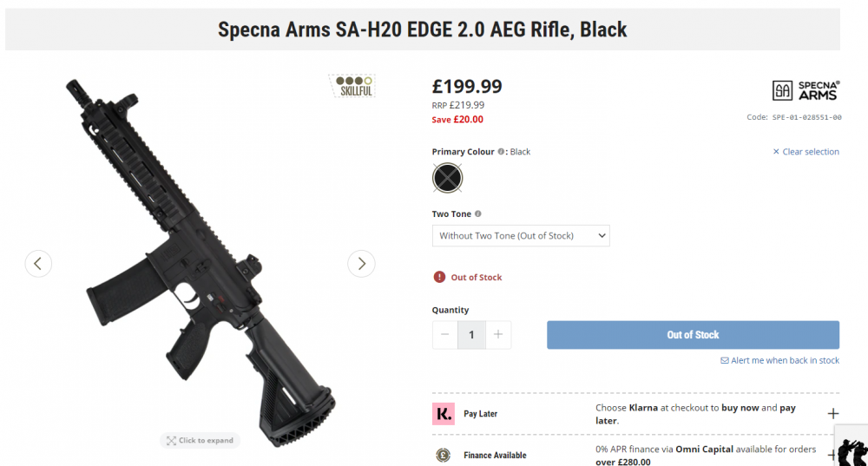Screen dimensions: 868x466
Task: Show the previous product image
Action: (x=38, y=263)
